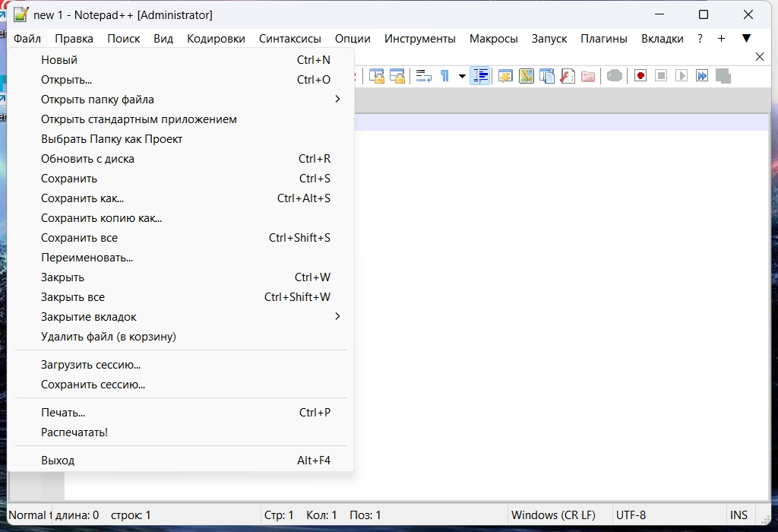Click 'Закрыть' Ctrl+W entry

181,277
